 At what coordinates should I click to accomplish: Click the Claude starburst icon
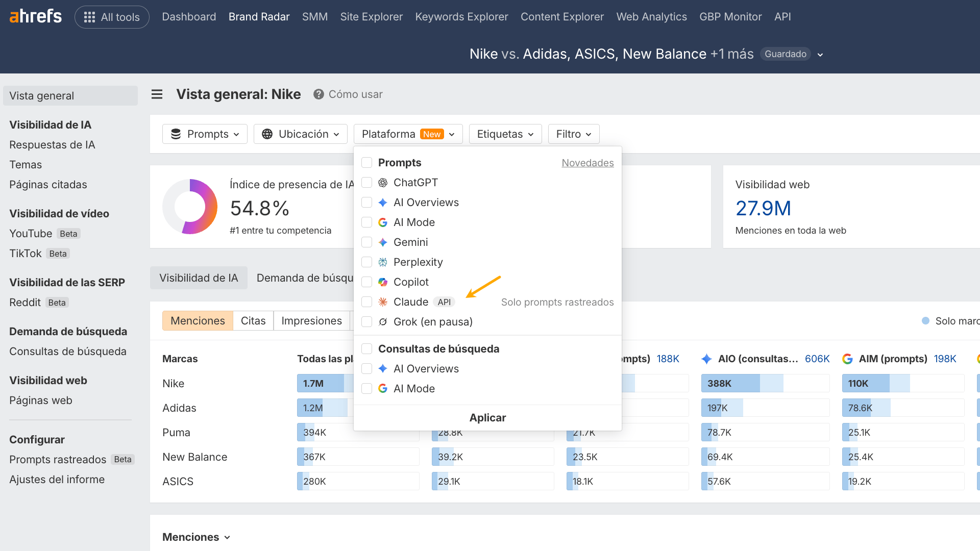(383, 302)
